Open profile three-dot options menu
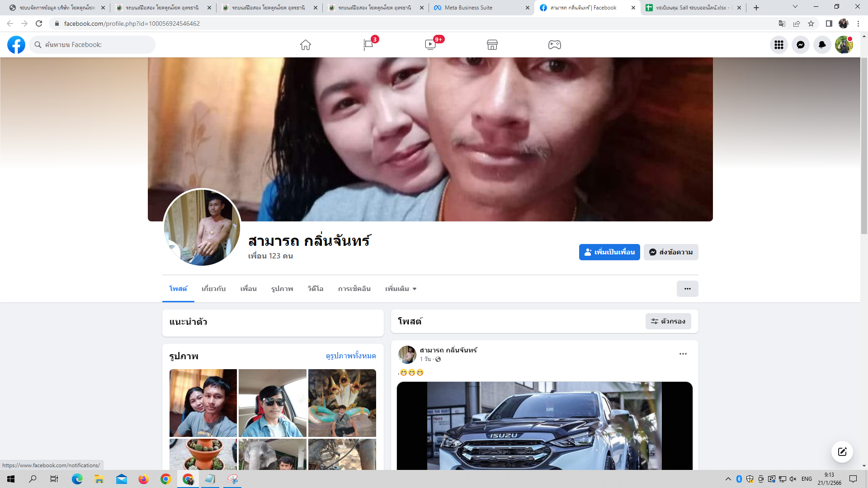868x488 pixels. pyautogui.click(x=687, y=289)
